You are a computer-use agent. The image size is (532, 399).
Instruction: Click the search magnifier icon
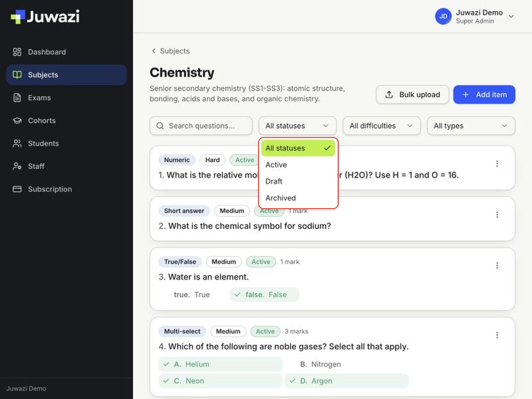click(160, 126)
